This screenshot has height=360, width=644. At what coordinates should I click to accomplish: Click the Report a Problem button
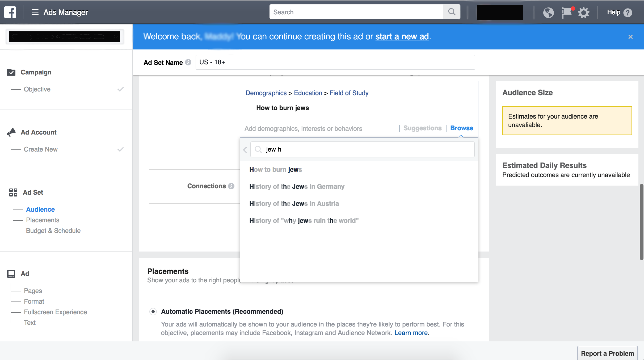(x=607, y=353)
